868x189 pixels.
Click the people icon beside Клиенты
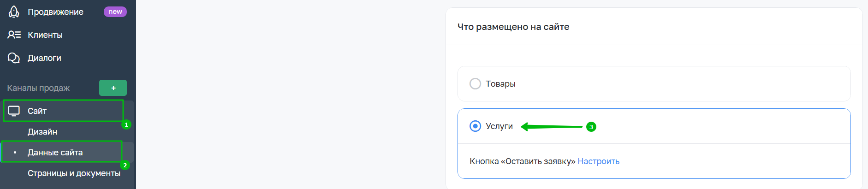(x=14, y=35)
